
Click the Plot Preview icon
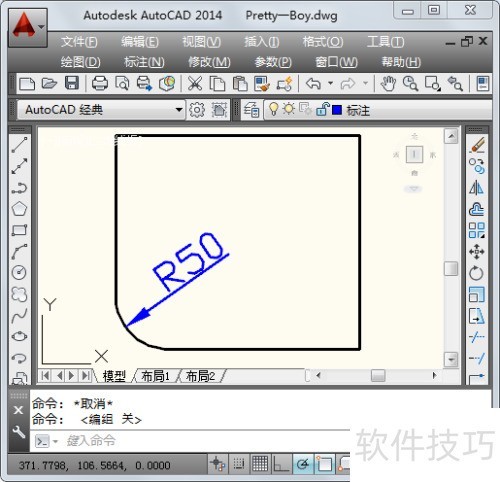pyautogui.click(x=122, y=83)
